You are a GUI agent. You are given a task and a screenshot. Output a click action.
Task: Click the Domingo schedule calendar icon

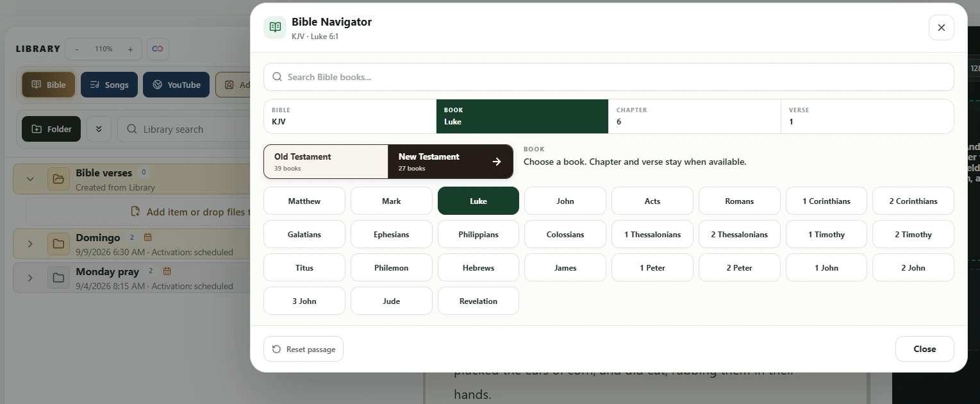[x=147, y=237]
